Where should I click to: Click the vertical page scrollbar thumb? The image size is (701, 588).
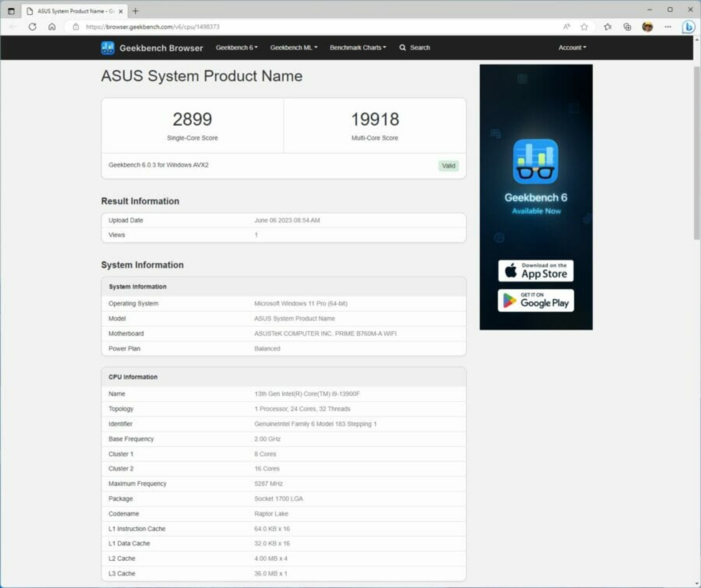click(697, 153)
